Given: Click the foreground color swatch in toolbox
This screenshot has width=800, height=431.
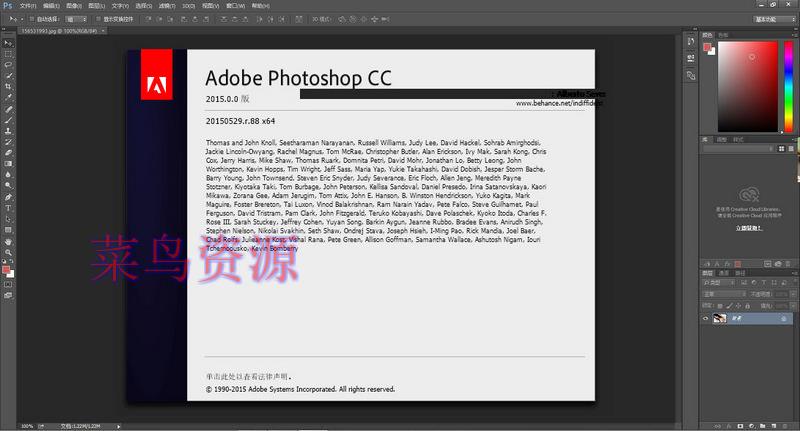Looking at the screenshot, I should [6, 270].
